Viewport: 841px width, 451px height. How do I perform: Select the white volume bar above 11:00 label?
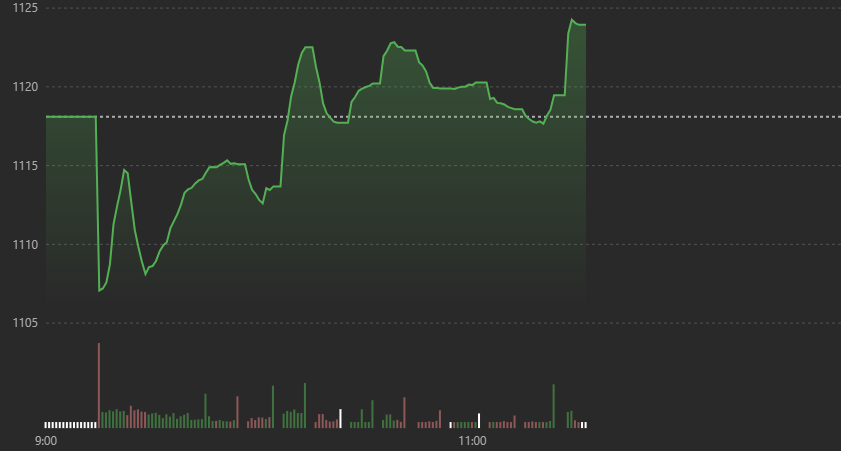click(479, 420)
